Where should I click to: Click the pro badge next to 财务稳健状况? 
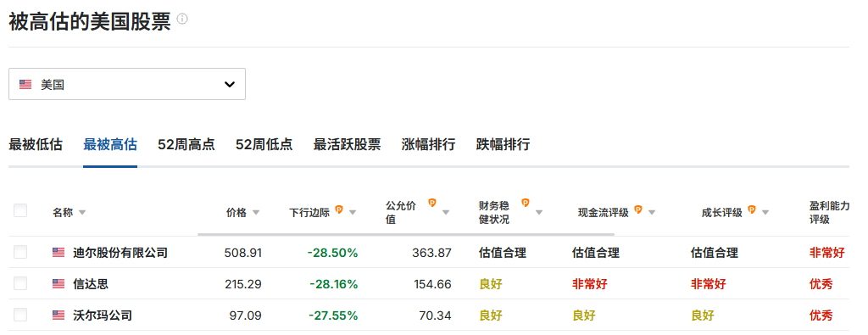pos(526,204)
